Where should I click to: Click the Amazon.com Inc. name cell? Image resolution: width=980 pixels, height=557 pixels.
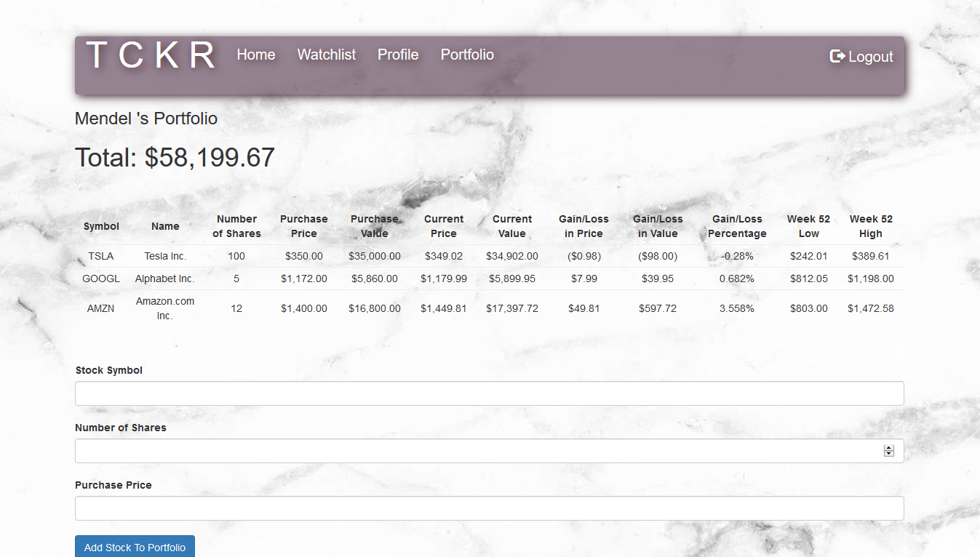[x=165, y=308]
